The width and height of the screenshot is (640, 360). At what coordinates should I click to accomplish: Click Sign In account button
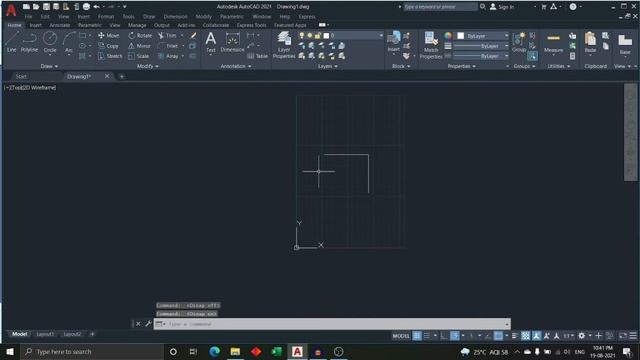coord(502,7)
